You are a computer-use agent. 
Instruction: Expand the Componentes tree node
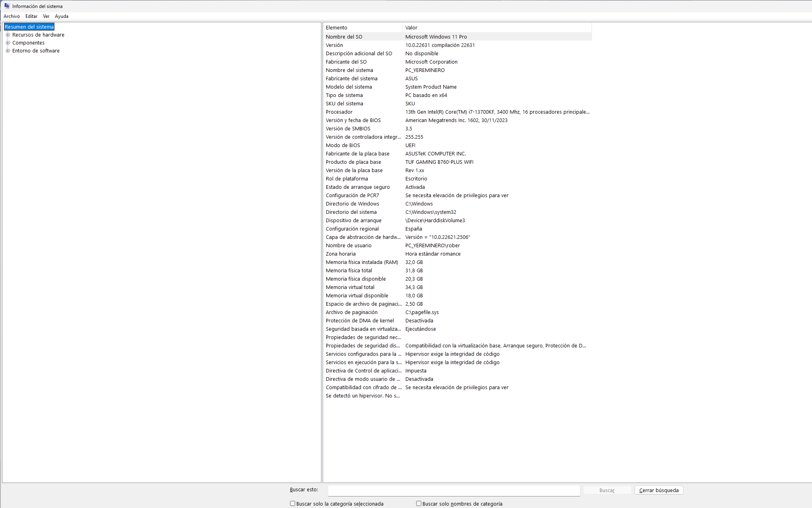click(x=8, y=43)
